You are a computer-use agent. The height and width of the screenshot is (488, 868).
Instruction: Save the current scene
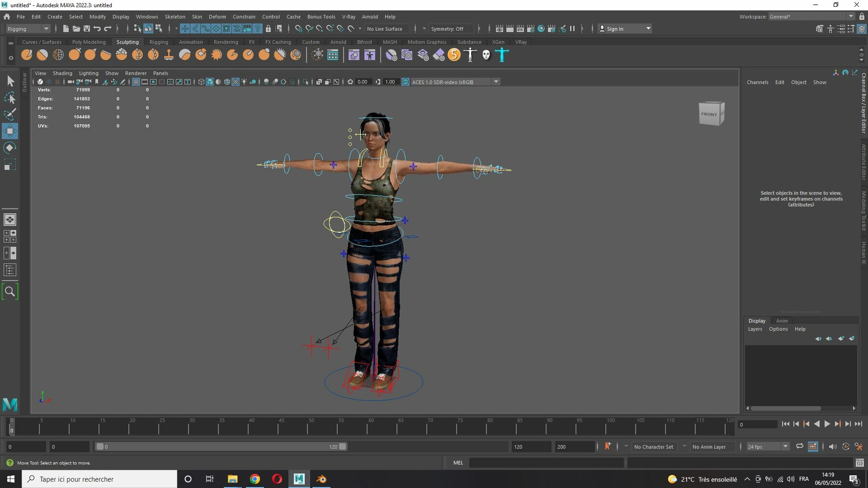click(87, 29)
